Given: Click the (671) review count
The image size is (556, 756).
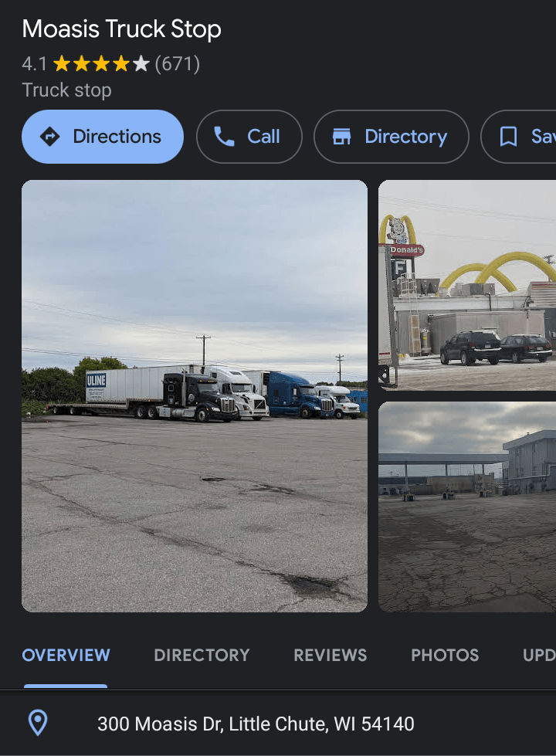Looking at the screenshot, I should (x=178, y=63).
